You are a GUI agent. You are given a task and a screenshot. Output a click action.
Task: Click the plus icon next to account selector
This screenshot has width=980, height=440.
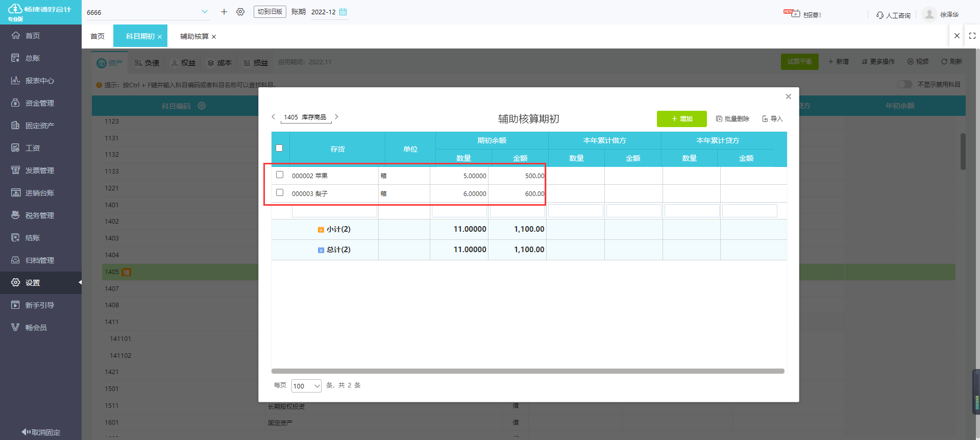224,12
